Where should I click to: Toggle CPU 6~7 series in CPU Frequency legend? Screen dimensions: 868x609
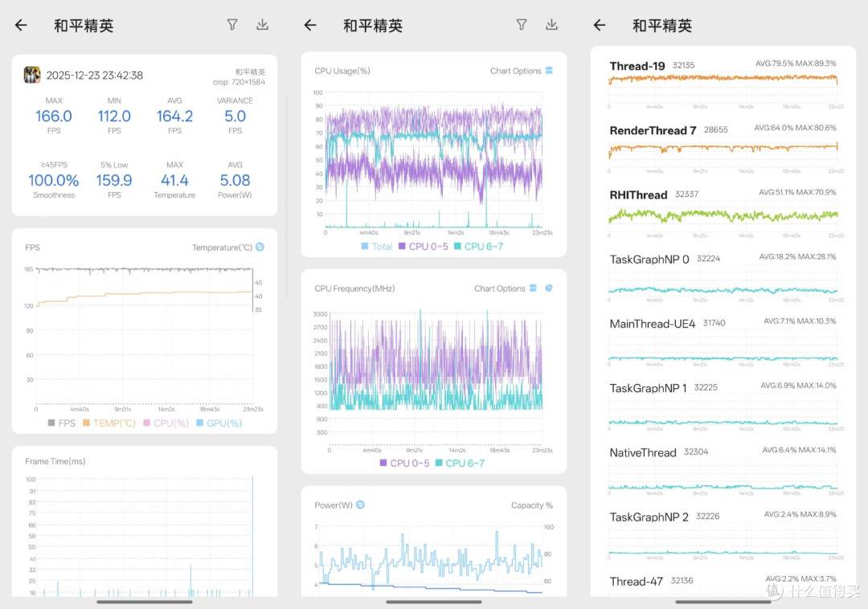pos(460,463)
